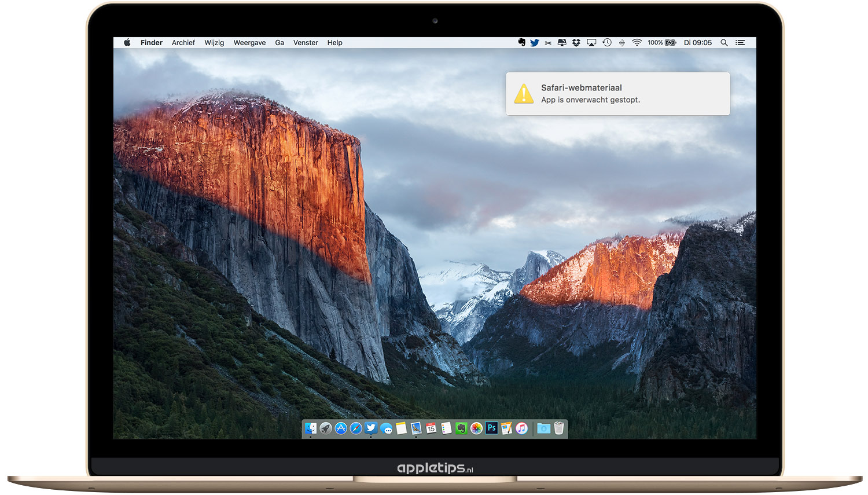868x495 pixels.
Task: Open the Evernote menu bar helper
Action: tap(523, 42)
